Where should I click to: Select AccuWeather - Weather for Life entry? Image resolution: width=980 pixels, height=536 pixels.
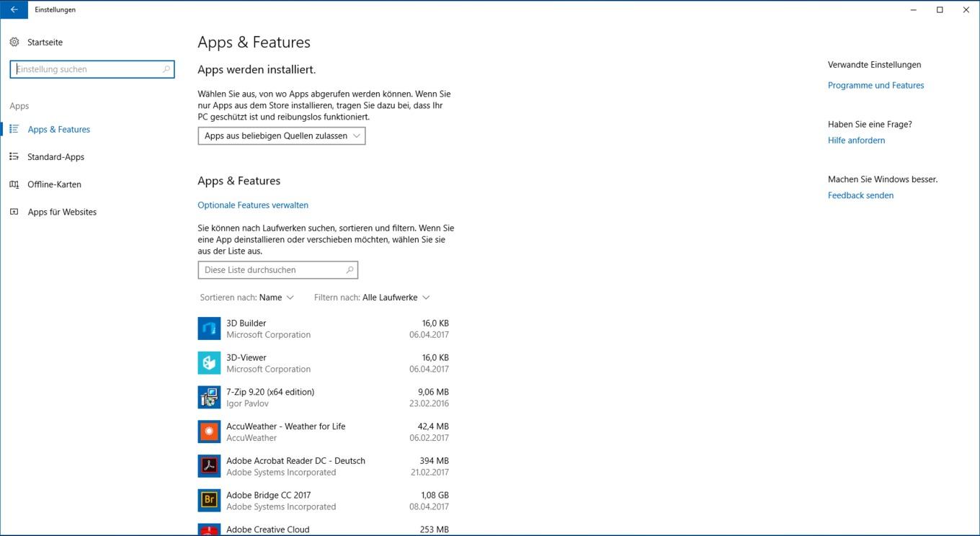[x=326, y=432]
